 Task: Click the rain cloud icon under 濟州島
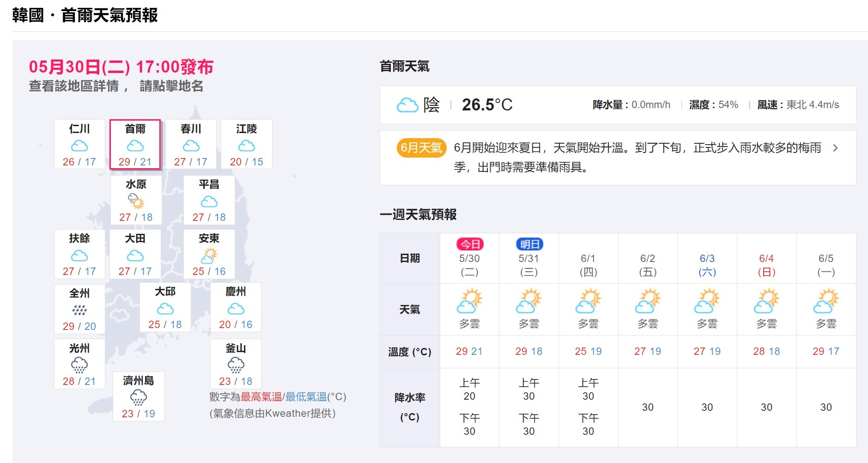pos(139,397)
